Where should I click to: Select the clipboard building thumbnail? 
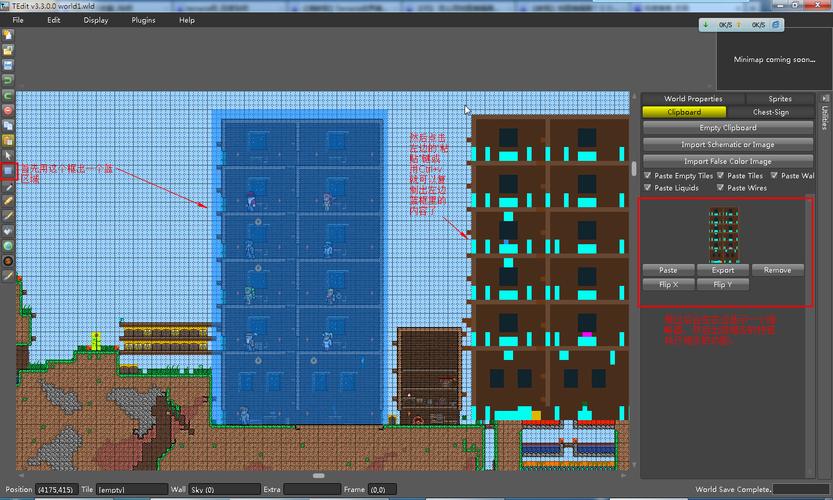click(724, 235)
